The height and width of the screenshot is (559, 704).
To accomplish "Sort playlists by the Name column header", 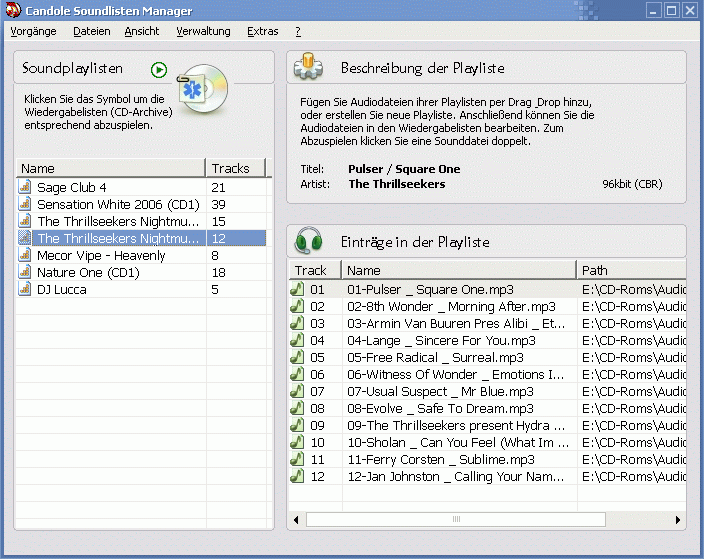I will click(110, 168).
